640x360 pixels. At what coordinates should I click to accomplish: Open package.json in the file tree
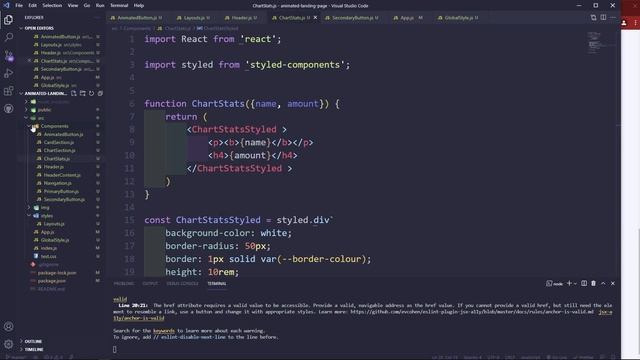52,281
